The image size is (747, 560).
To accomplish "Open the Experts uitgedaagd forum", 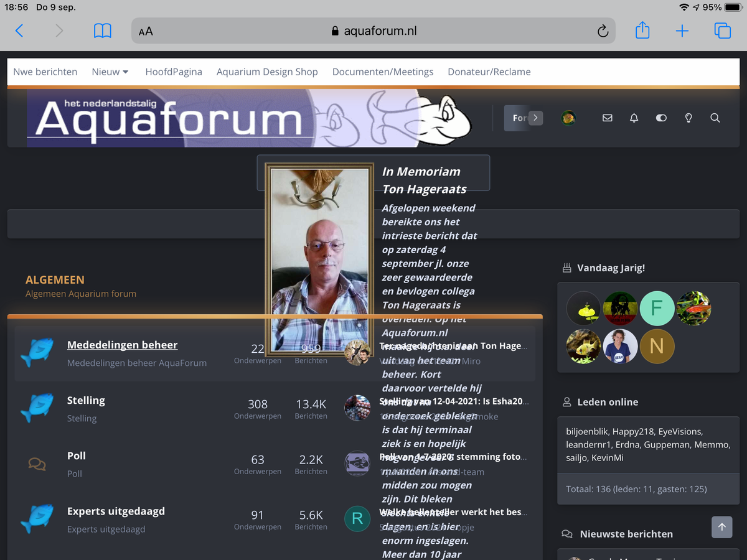I will point(116,511).
